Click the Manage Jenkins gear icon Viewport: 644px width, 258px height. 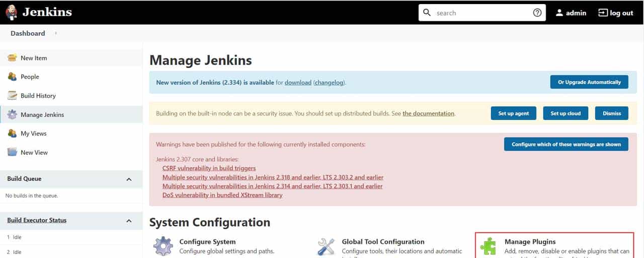click(12, 114)
